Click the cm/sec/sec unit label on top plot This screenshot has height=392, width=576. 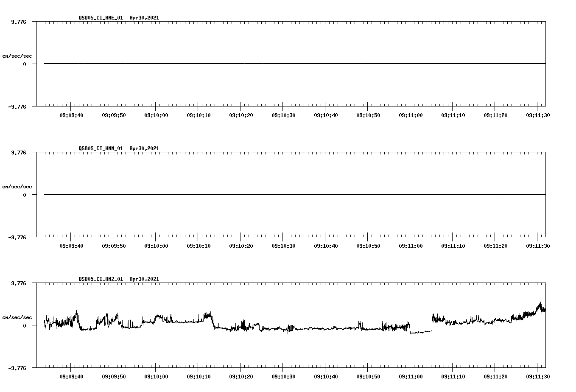17,55
